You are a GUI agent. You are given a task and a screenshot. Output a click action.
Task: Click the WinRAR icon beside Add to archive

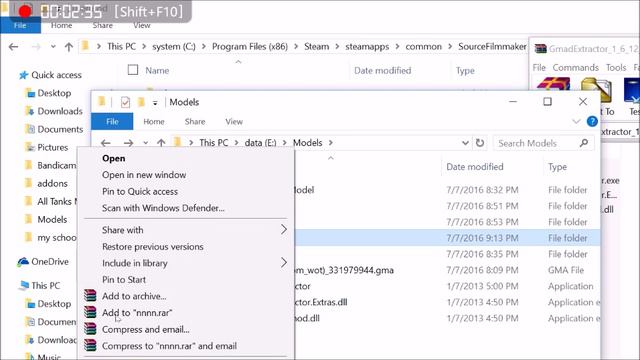pos(90,296)
